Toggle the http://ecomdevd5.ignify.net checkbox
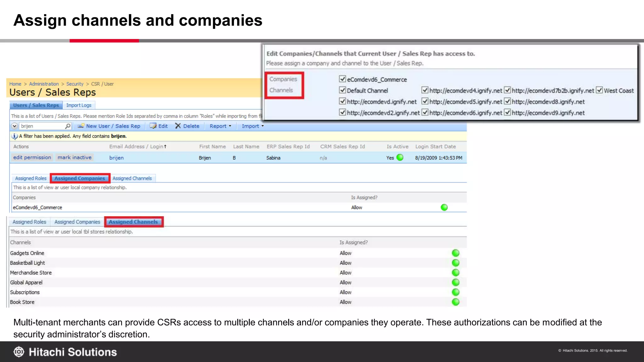The image size is (644, 362). point(425,101)
